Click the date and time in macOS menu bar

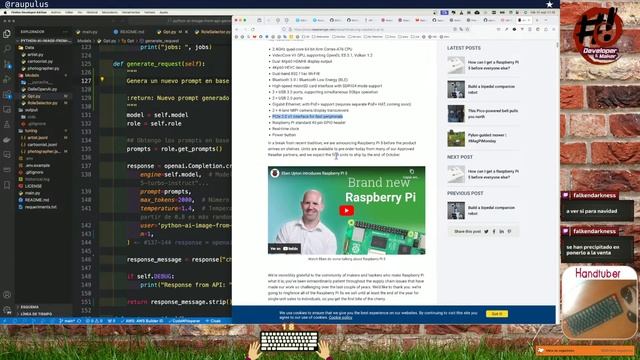click(x=542, y=13)
